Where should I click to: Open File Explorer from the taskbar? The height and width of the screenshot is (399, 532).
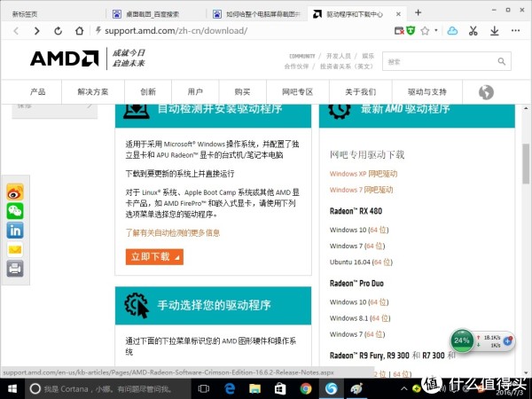click(254, 388)
